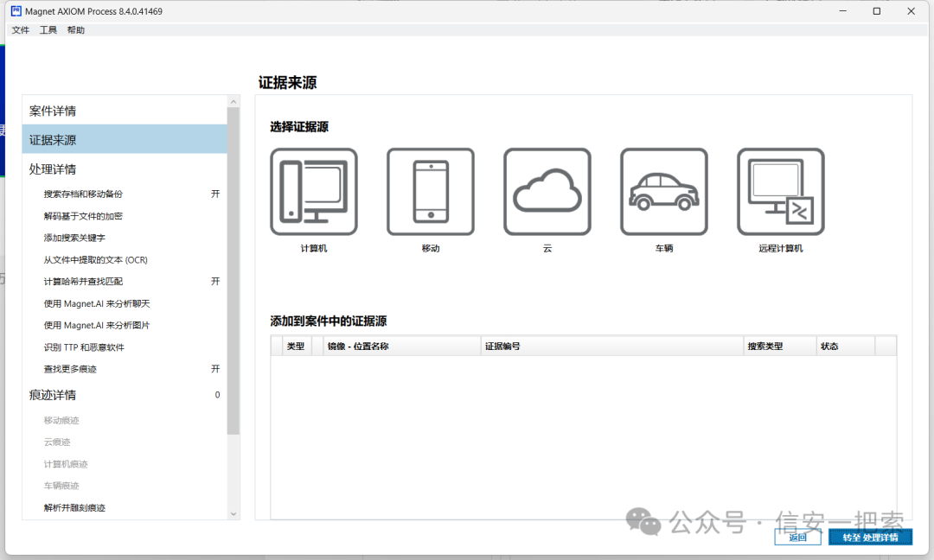This screenshot has height=560, width=934.
Task: Click the 状态 column header
Action: pyautogui.click(x=846, y=346)
